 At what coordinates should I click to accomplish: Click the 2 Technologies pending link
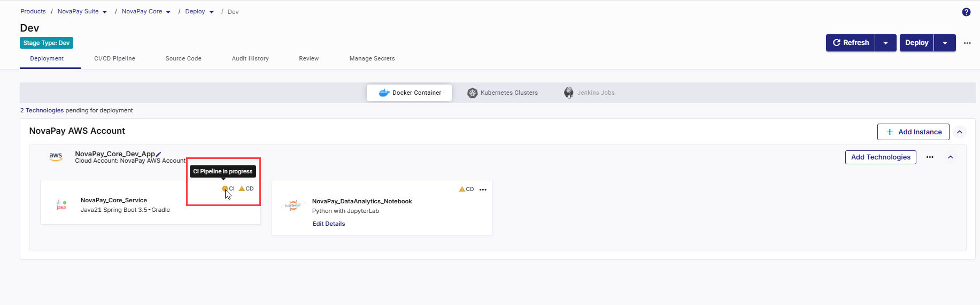(x=42, y=110)
